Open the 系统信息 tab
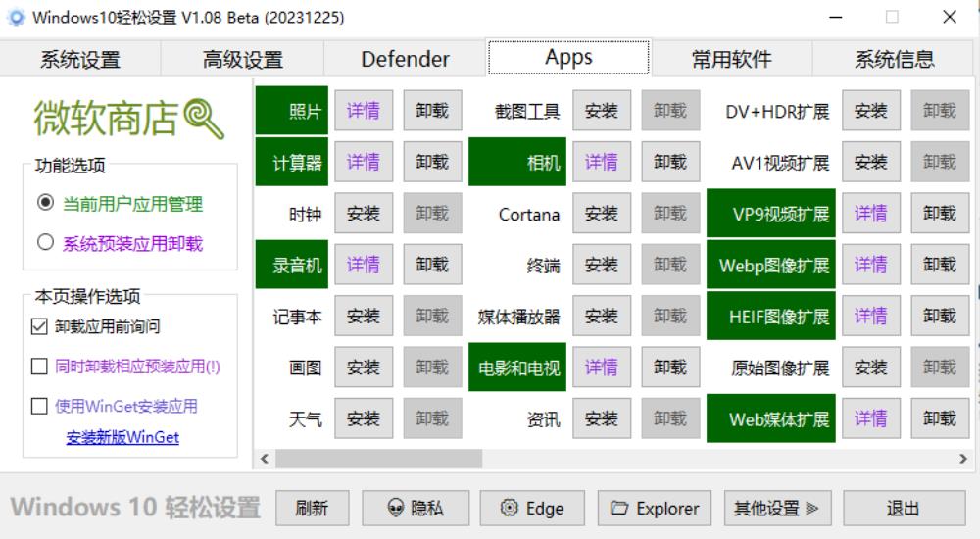 pos(894,59)
